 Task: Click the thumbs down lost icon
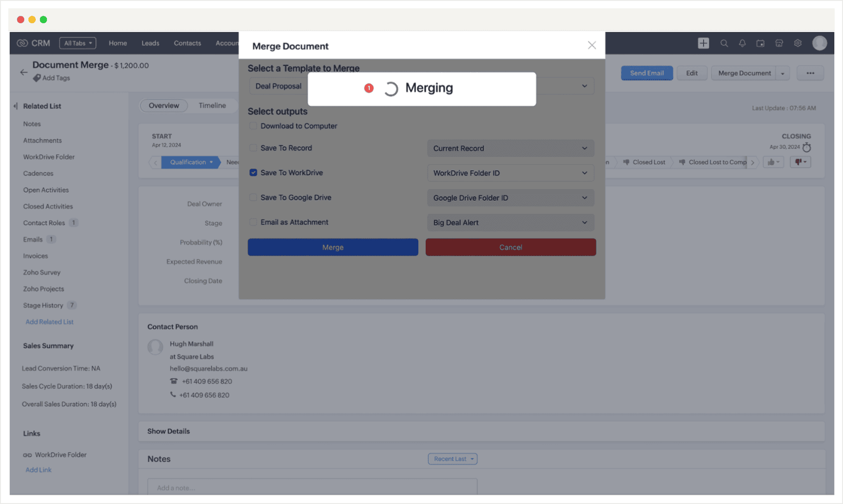coord(800,162)
